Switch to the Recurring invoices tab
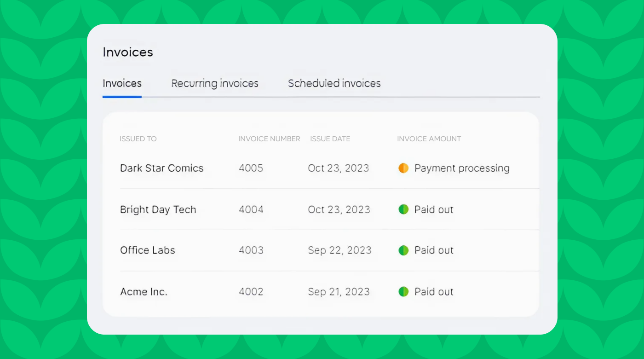The width and height of the screenshot is (644, 359). (215, 83)
